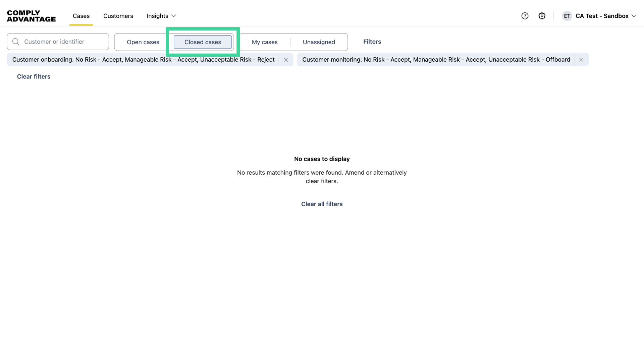Click the Clear filters link
The width and height of the screenshot is (644, 362).
pos(34,76)
